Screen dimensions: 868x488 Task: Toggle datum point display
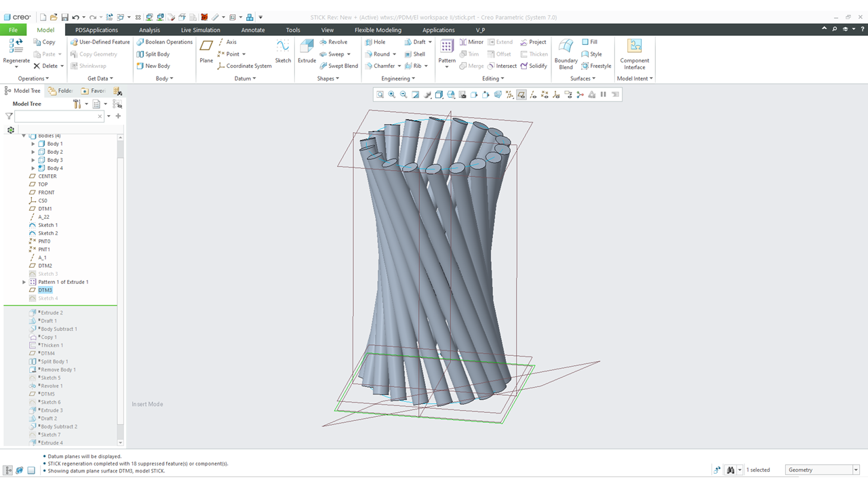[545, 95]
